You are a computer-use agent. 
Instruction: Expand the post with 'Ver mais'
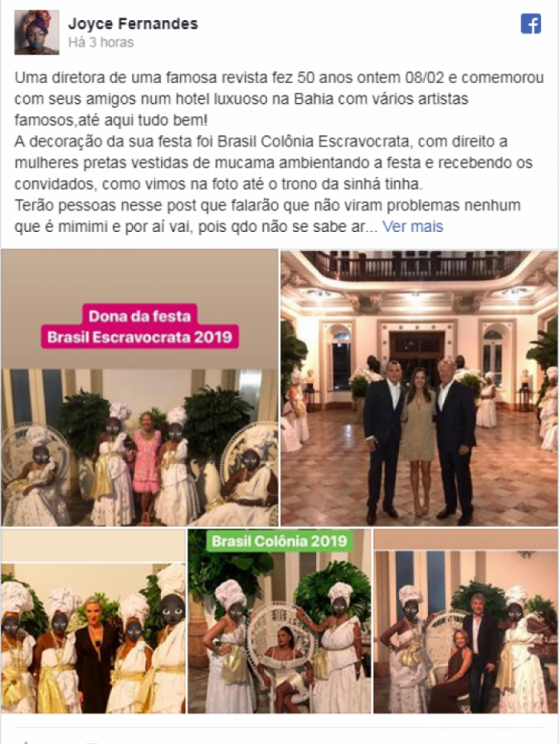(413, 226)
